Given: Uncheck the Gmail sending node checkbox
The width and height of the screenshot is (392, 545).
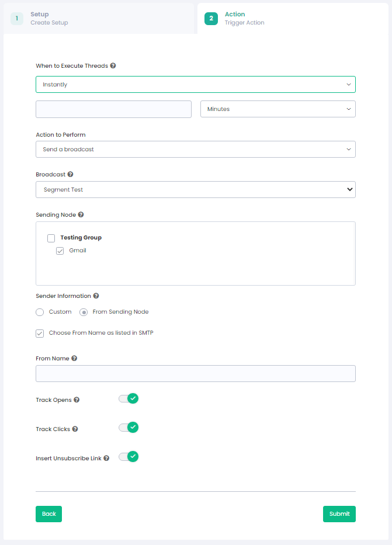Looking at the screenshot, I should (x=60, y=251).
